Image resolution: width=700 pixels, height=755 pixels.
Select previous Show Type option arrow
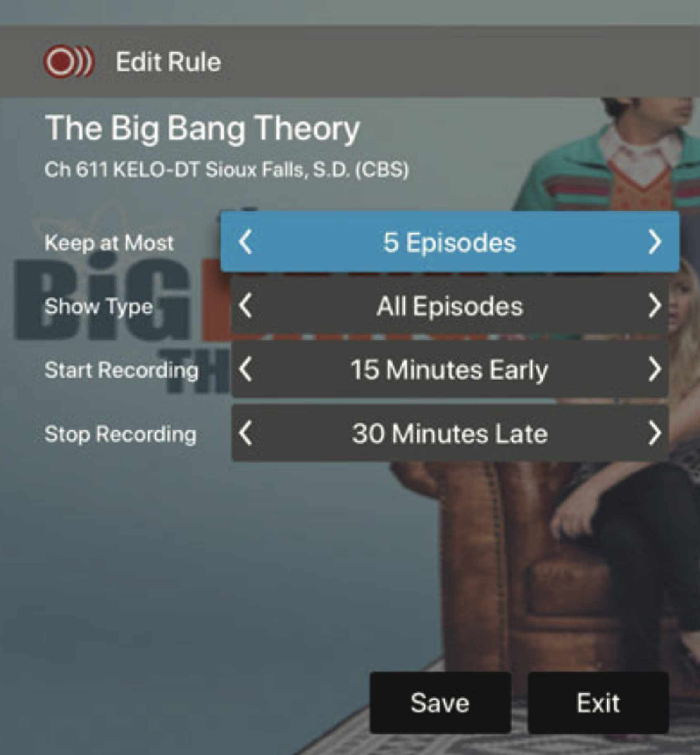(x=245, y=306)
